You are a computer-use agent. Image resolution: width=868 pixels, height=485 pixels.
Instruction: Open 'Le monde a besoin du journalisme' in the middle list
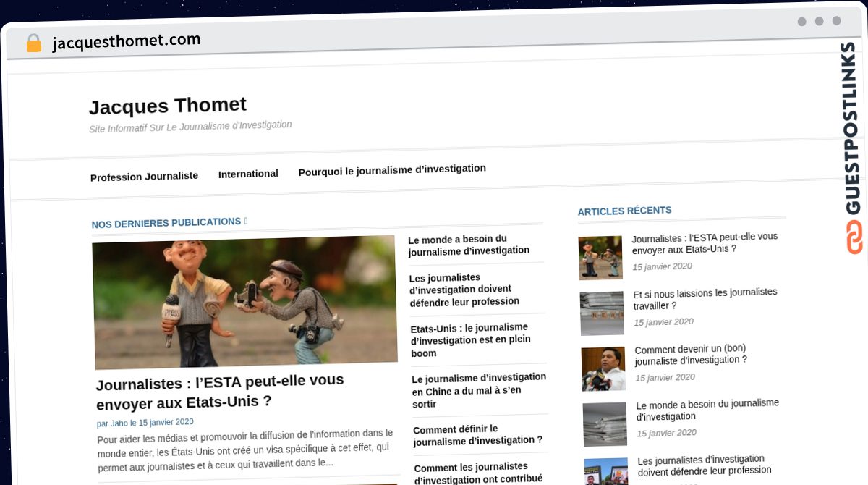click(x=469, y=245)
